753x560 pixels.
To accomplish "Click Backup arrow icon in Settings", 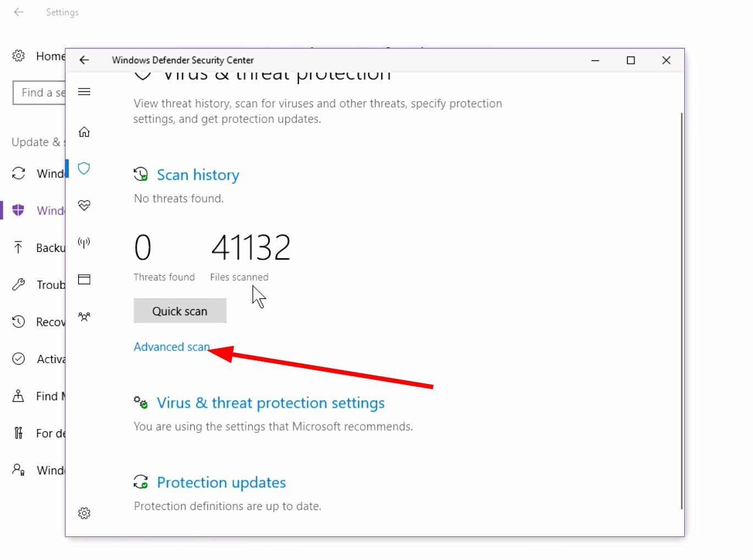I will click(x=19, y=248).
